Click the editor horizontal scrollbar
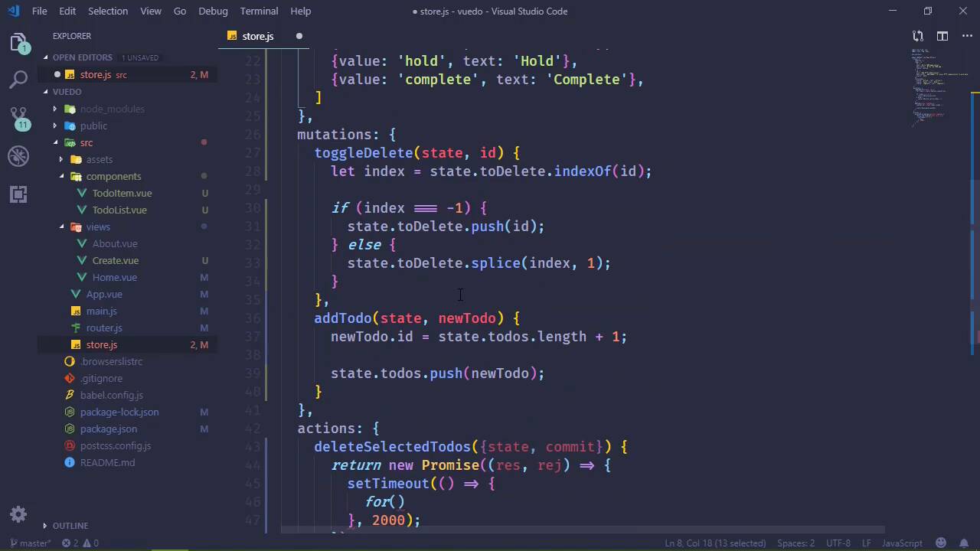This screenshot has height=551, width=980. [x=583, y=529]
